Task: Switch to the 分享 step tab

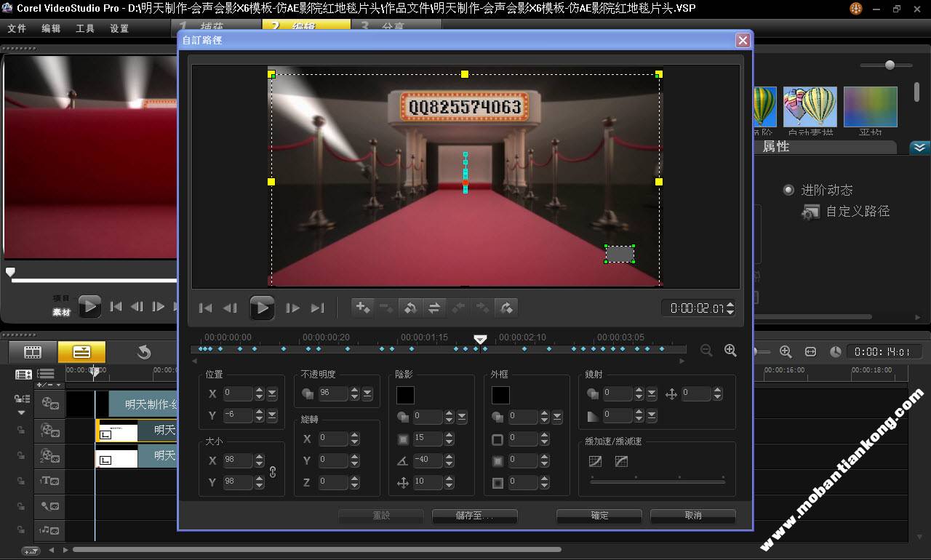Action: (396, 25)
